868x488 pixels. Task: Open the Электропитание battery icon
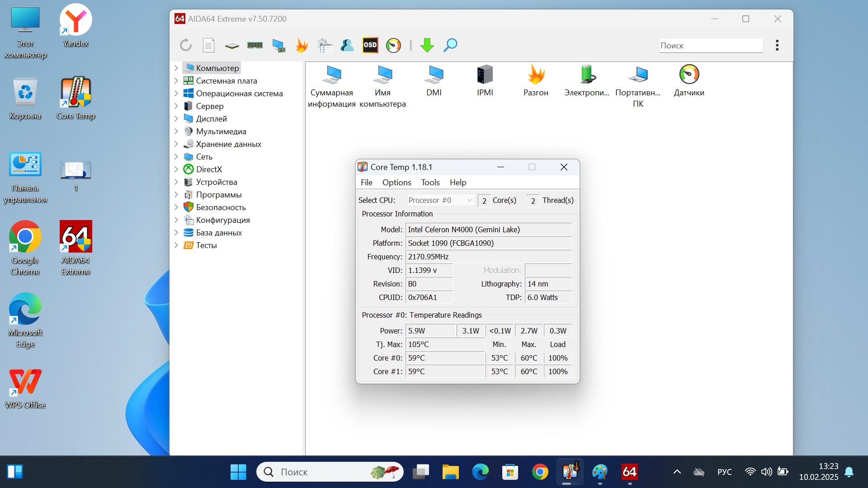pyautogui.click(x=587, y=81)
